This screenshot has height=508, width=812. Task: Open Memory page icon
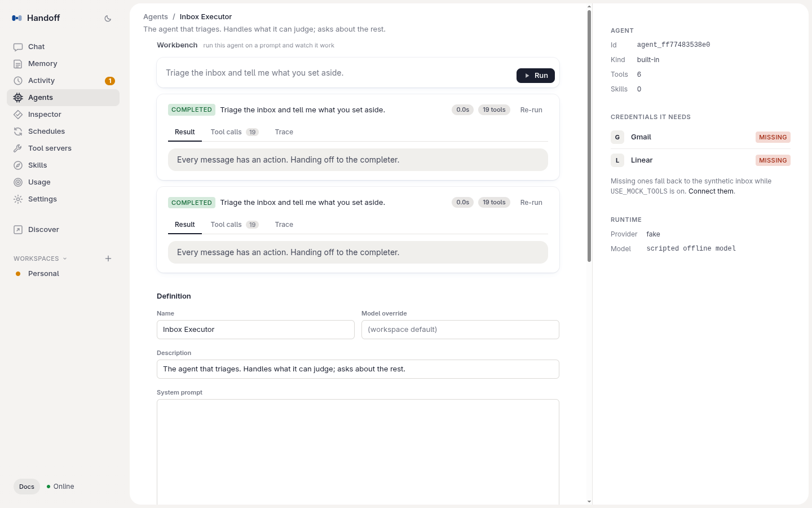18,64
